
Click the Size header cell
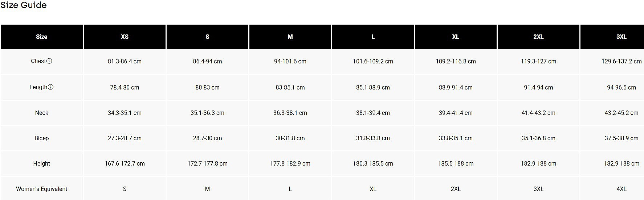click(x=42, y=37)
